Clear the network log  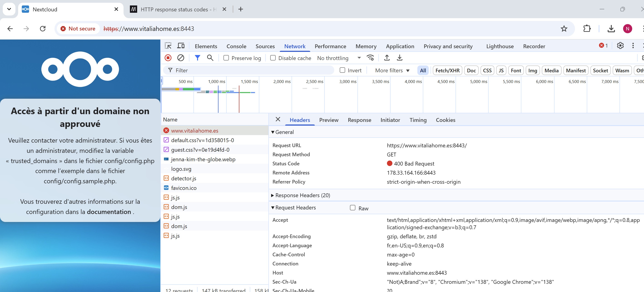181,58
